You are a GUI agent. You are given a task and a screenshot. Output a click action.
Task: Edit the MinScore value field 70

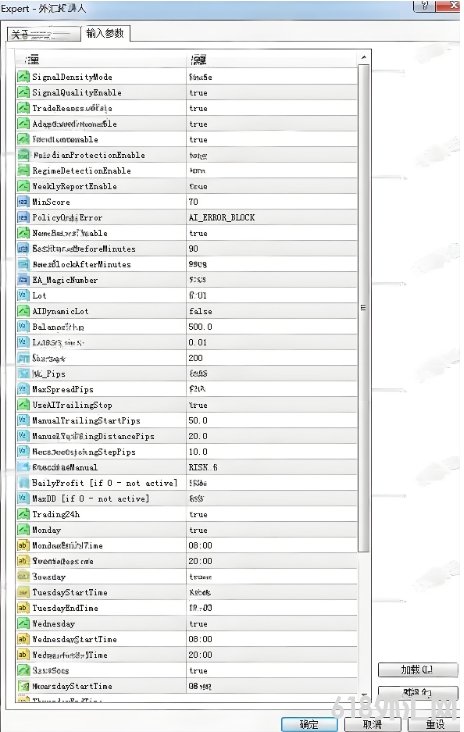(x=272, y=202)
